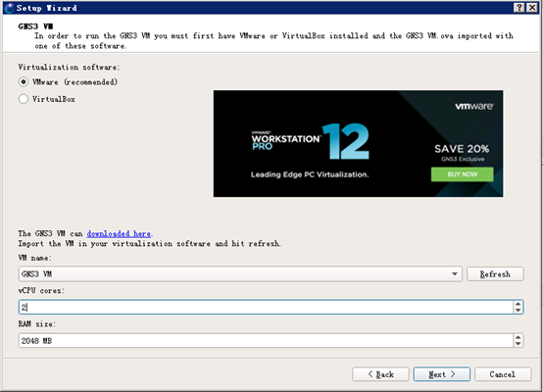Proceed with the Next button
Viewport: 543px width, 392px height.
441,374
